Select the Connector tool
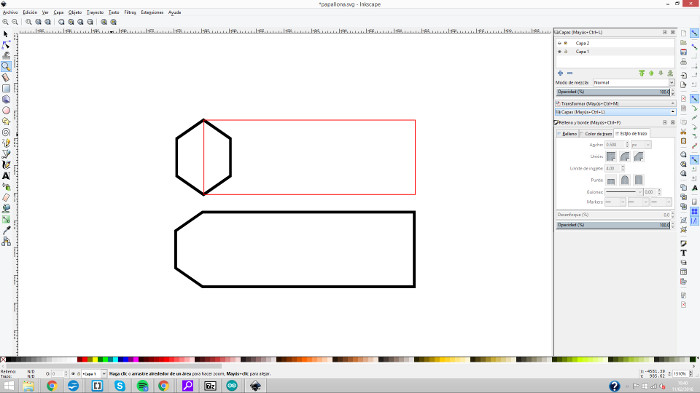This screenshot has width=700, height=393. click(6, 242)
